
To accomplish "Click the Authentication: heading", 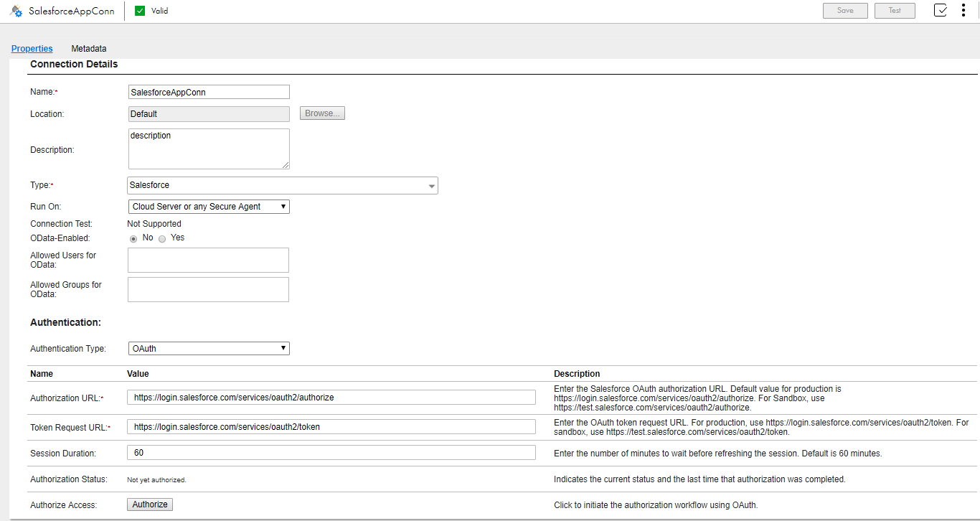I will 65,323.
